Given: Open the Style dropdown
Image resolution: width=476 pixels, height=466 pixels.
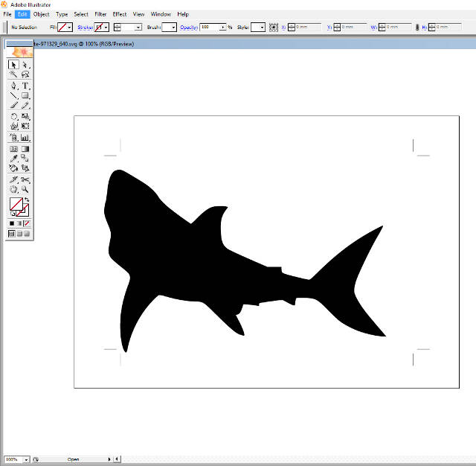Looking at the screenshot, I should point(262,28).
